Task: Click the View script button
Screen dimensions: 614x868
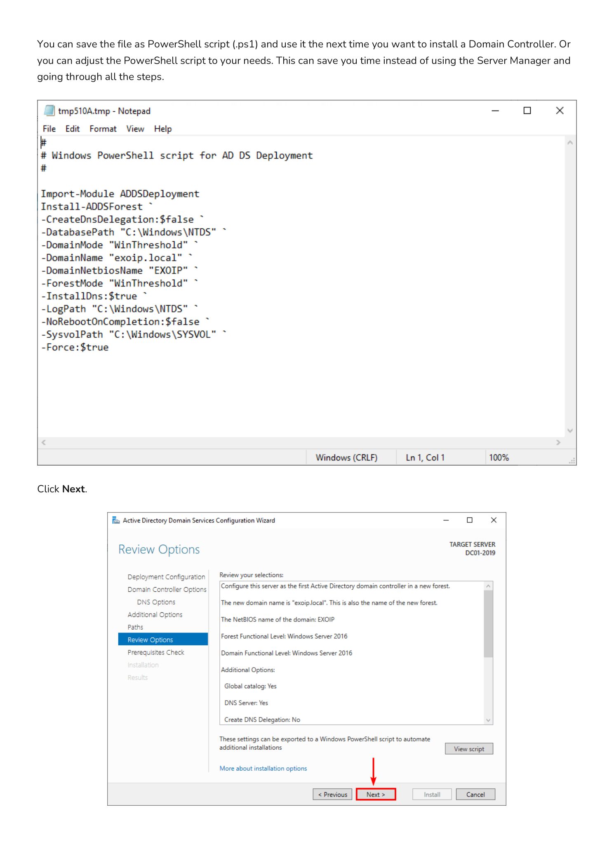Action: click(x=469, y=748)
